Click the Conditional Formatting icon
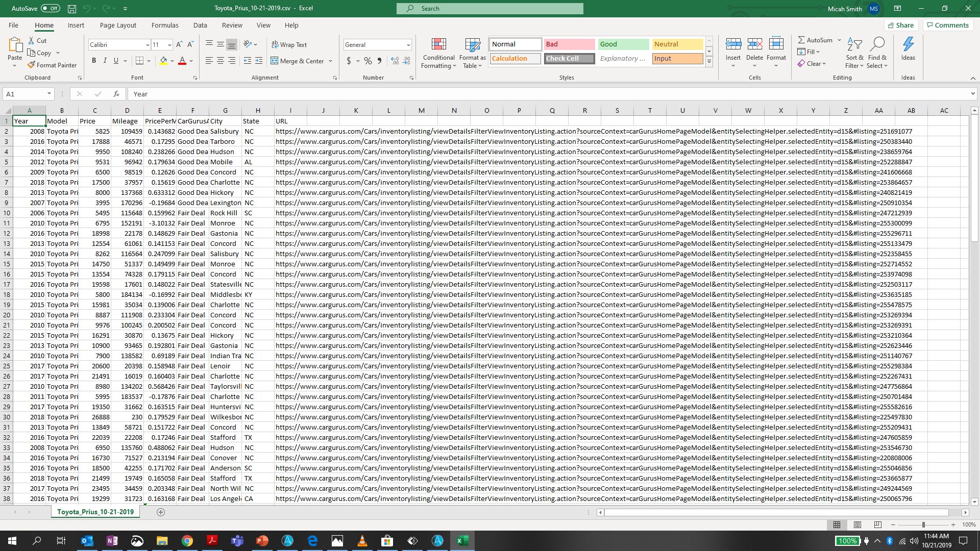This screenshot has width=980, height=551. point(438,45)
